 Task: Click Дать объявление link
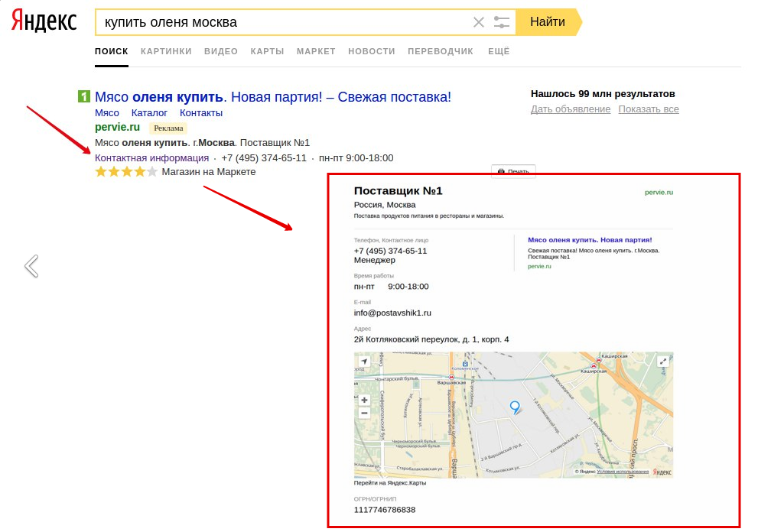[x=571, y=109]
